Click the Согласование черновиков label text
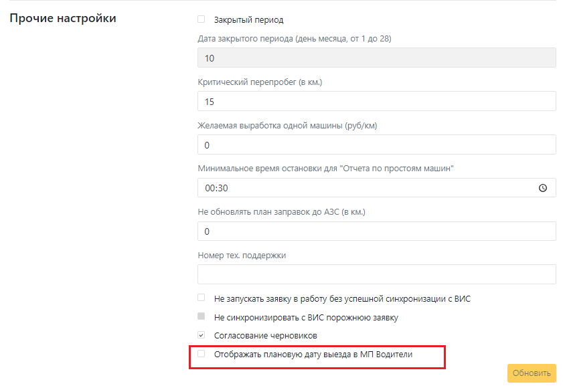 [266, 336]
